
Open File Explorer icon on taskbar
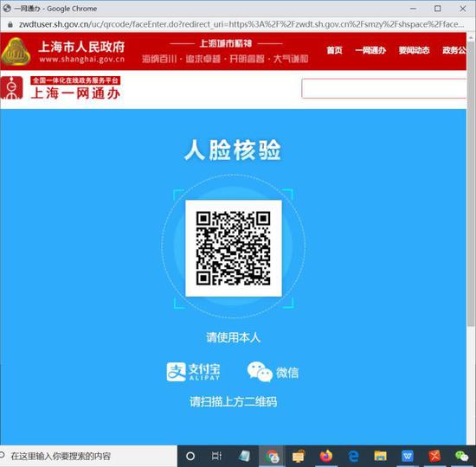click(381, 456)
